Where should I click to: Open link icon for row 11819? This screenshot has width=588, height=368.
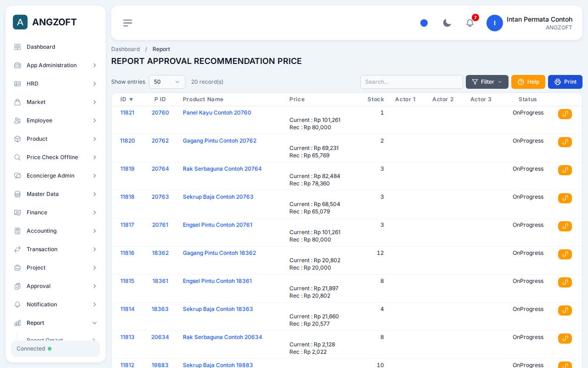coord(565,170)
